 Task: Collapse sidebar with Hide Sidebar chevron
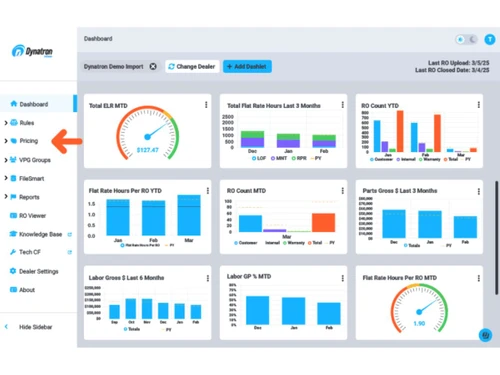click(x=6, y=327)
